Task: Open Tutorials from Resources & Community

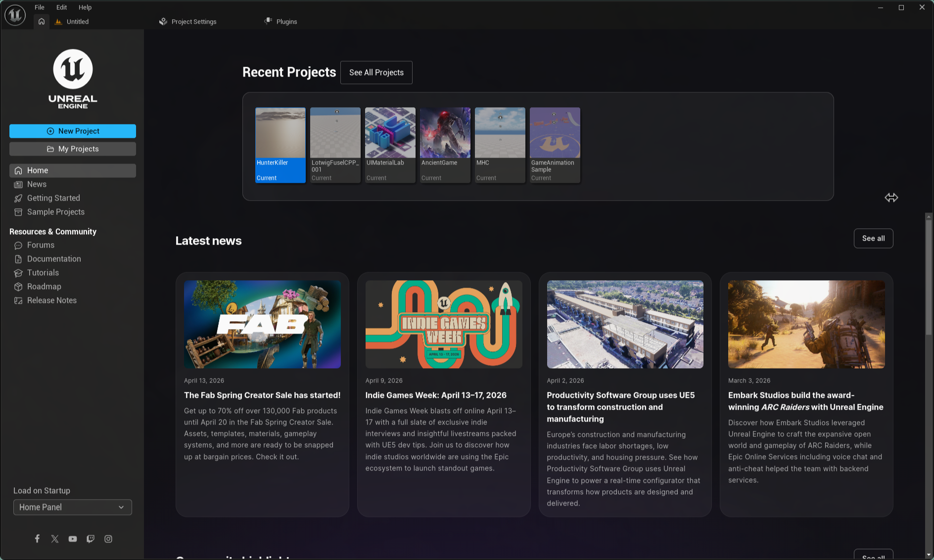Action: (x=43, y=272)
